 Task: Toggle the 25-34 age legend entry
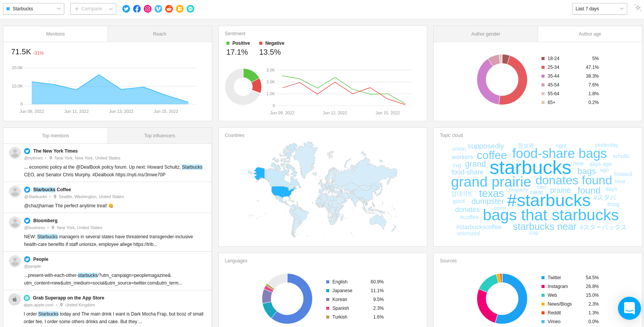(570, 67)
